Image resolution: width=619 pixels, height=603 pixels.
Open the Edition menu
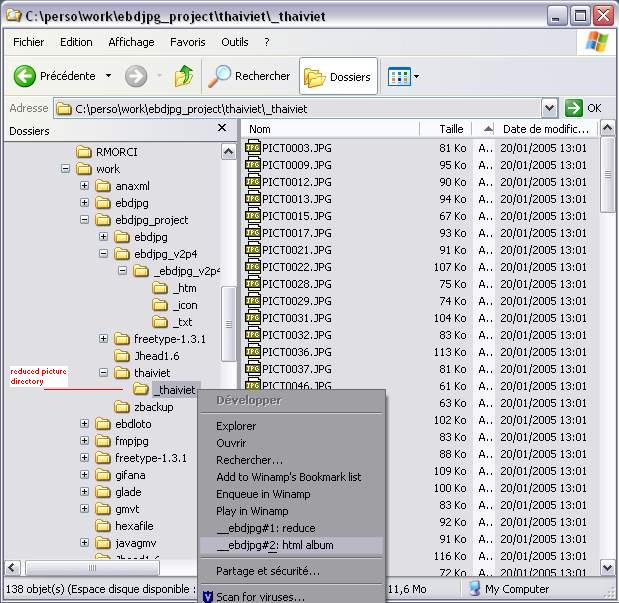(76, 42)
